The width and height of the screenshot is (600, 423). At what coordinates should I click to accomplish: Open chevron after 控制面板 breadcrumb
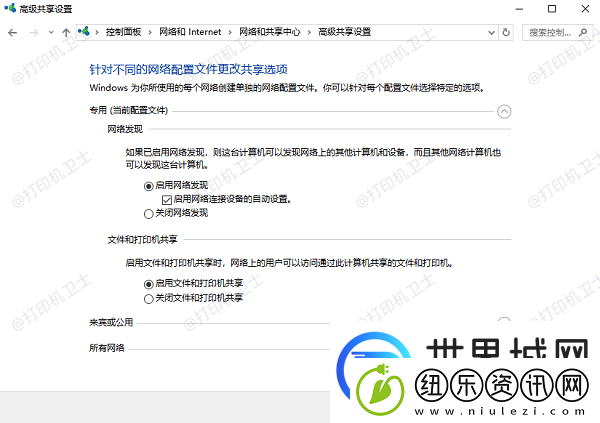point(150,33)
